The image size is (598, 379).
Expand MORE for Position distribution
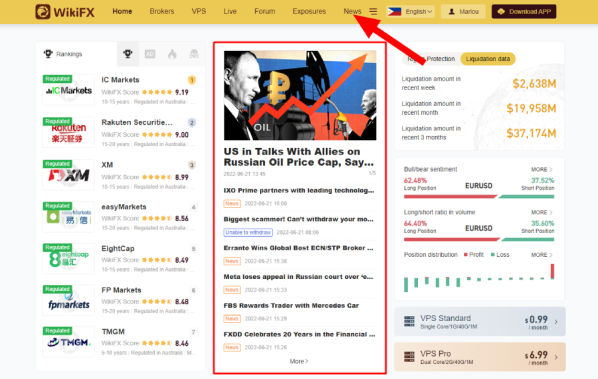pyautogui.click(x=542, y=255)
